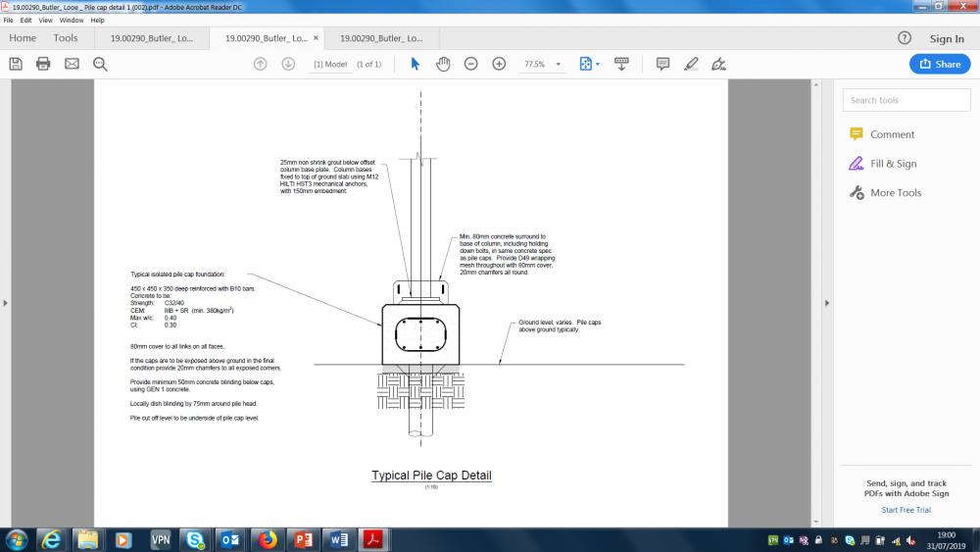Click the Fit page view icon
The width and height of the screenshot is (980, 552).
tap(586, 64)
